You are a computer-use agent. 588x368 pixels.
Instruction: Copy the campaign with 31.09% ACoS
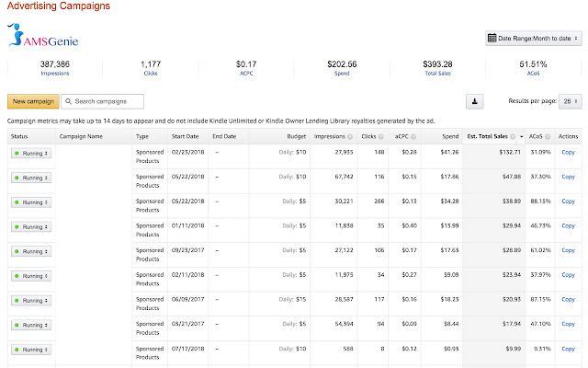pos(568,152)
